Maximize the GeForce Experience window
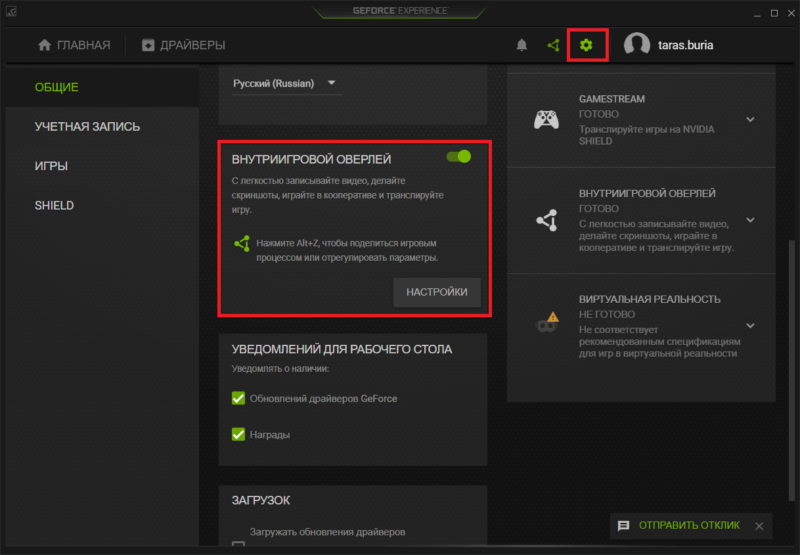This screenshot has height=555, width=800. (774, 13)
